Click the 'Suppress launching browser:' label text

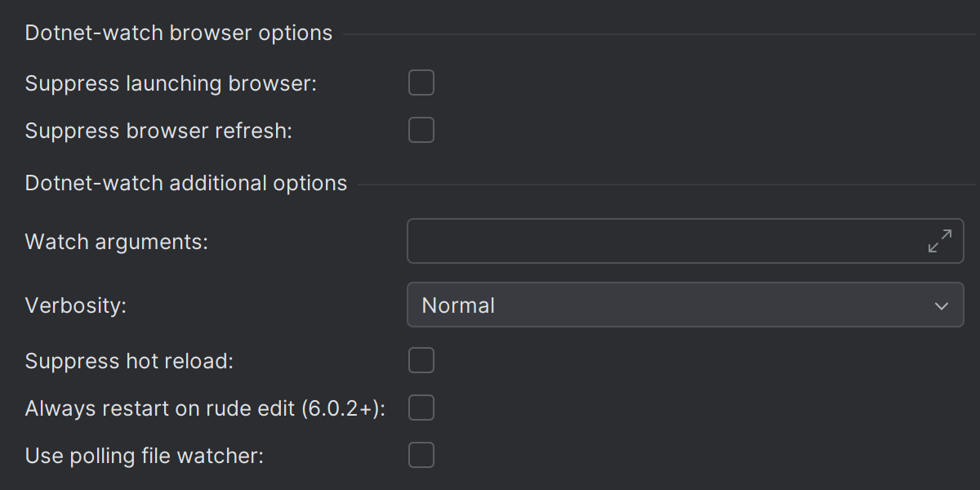click(171, 83)
